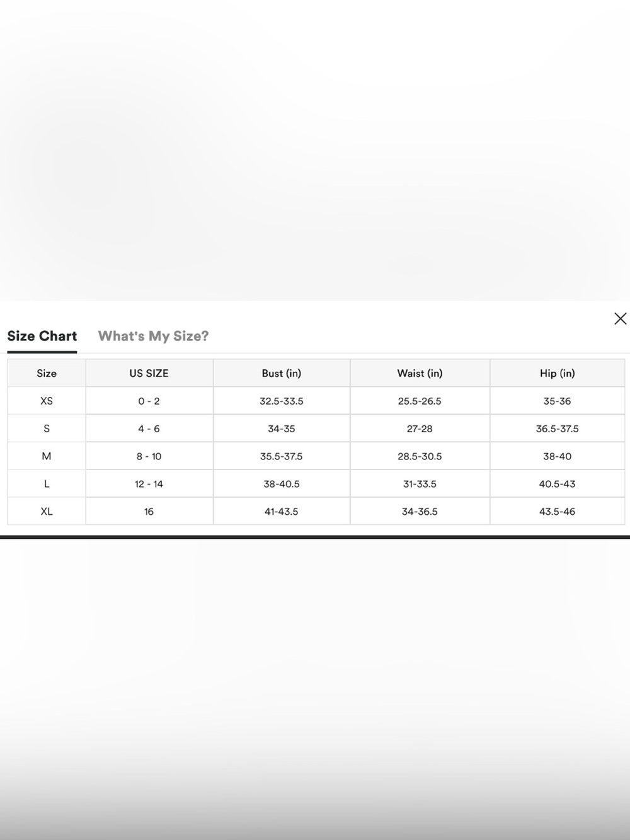Click the waist value 31-33.5

420,484
